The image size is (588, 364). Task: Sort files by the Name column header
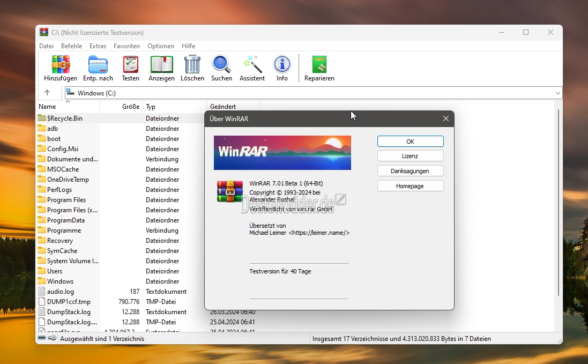tap(68, 107)
